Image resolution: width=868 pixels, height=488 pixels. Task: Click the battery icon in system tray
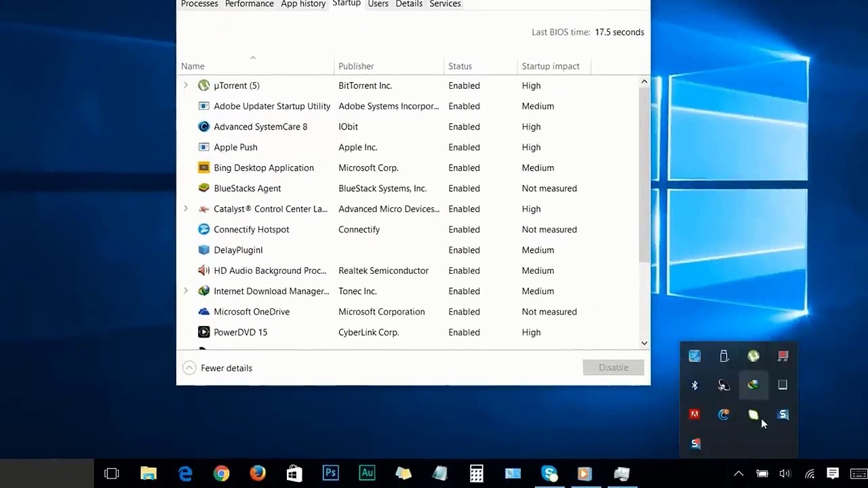point(762,474)
